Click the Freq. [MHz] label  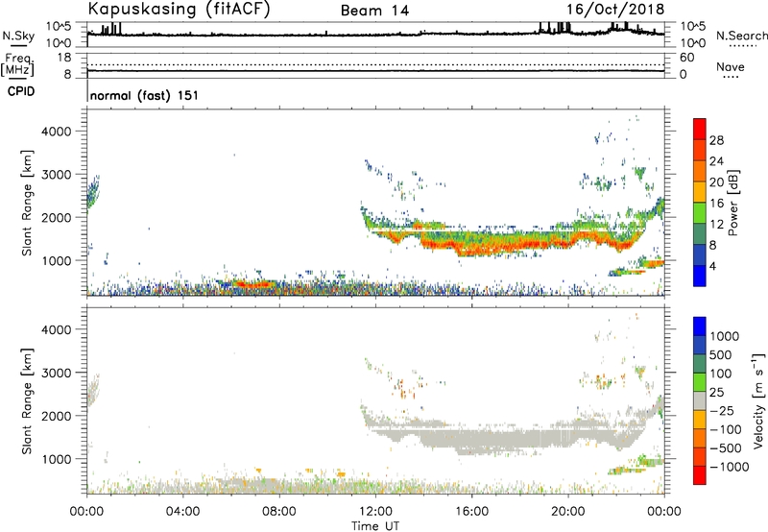click(18, 65)
